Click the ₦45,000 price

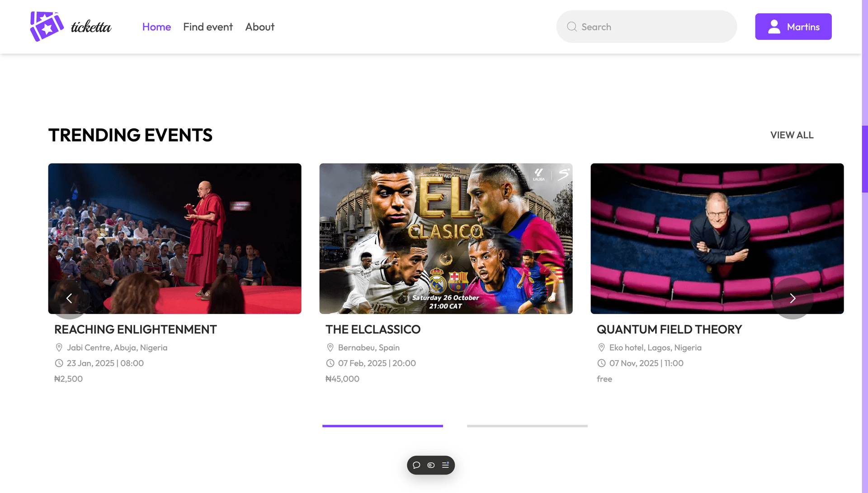coord(342,379)
